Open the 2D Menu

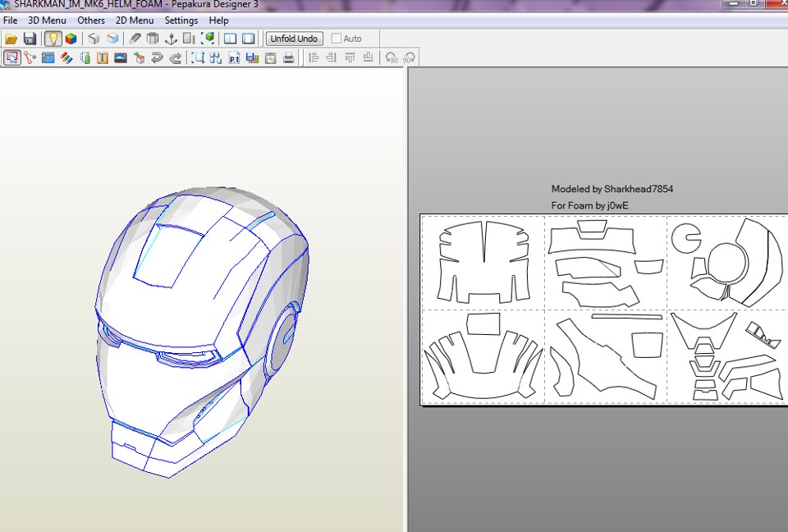135,21
